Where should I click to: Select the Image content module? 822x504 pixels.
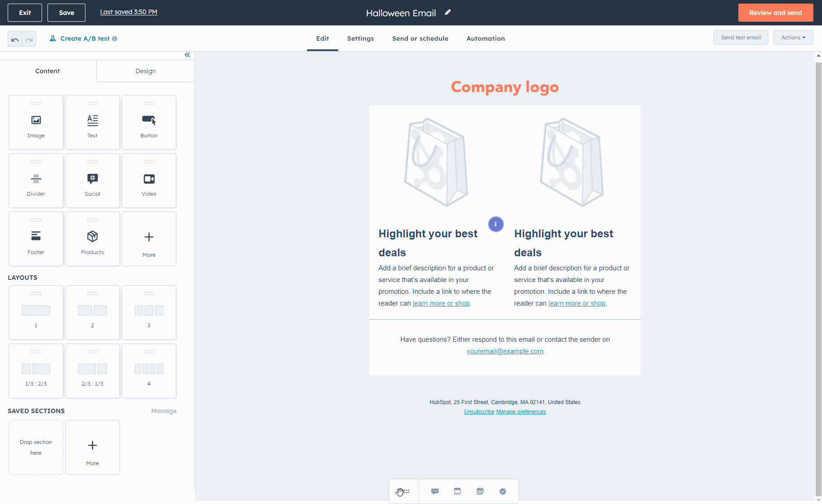pos(36,122)
